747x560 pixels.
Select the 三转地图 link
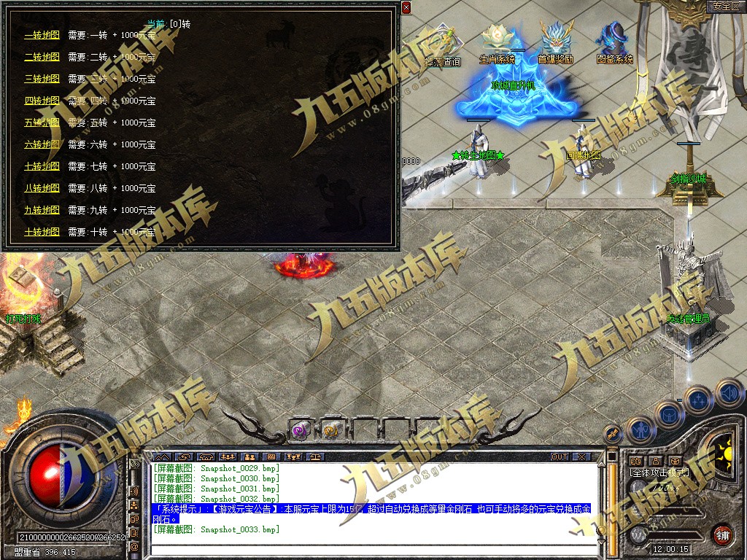coord(42,79)
